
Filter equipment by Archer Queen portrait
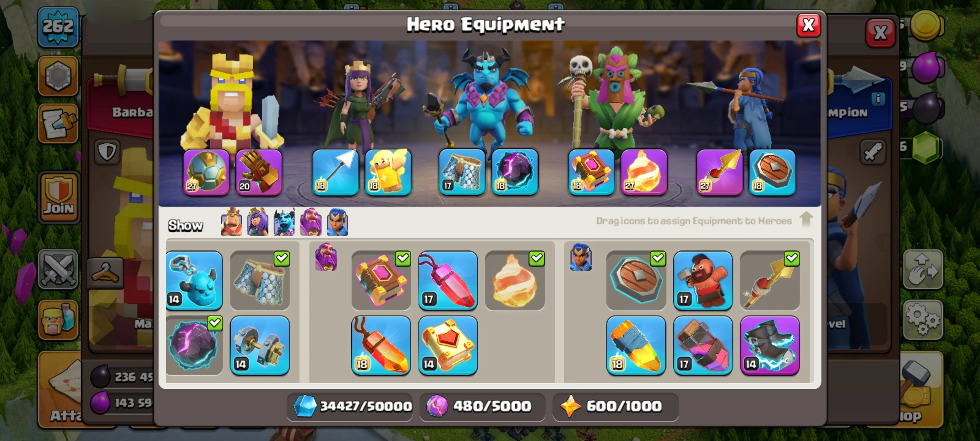258,222
